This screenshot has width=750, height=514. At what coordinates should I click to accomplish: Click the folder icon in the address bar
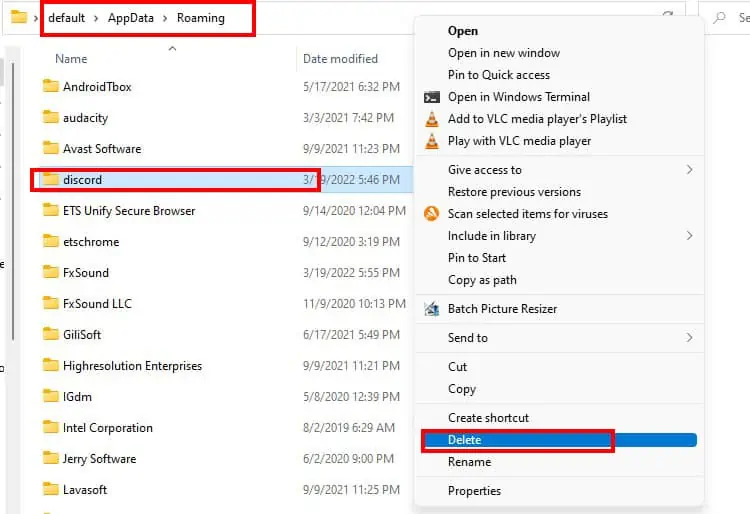(x=19, y=17)
